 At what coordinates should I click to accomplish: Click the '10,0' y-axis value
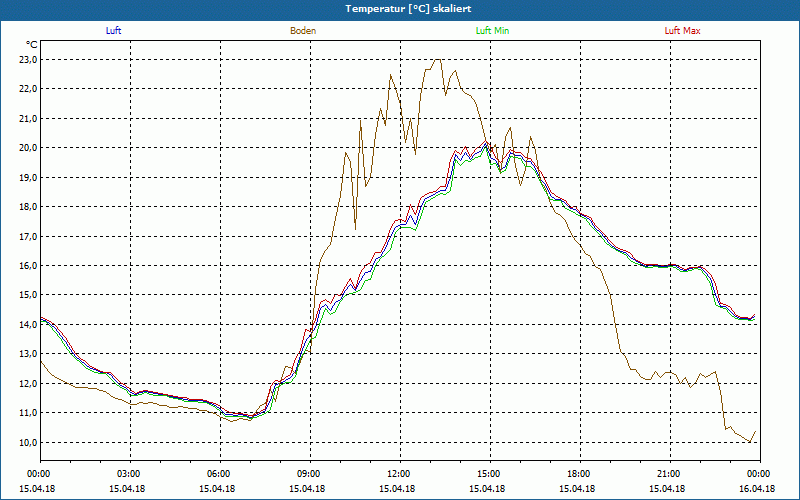tap(29, 442)
